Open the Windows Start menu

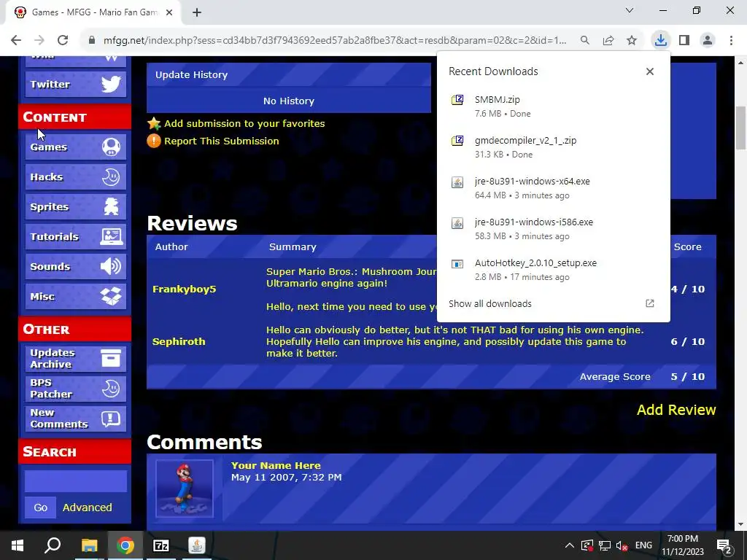(18, 545)
